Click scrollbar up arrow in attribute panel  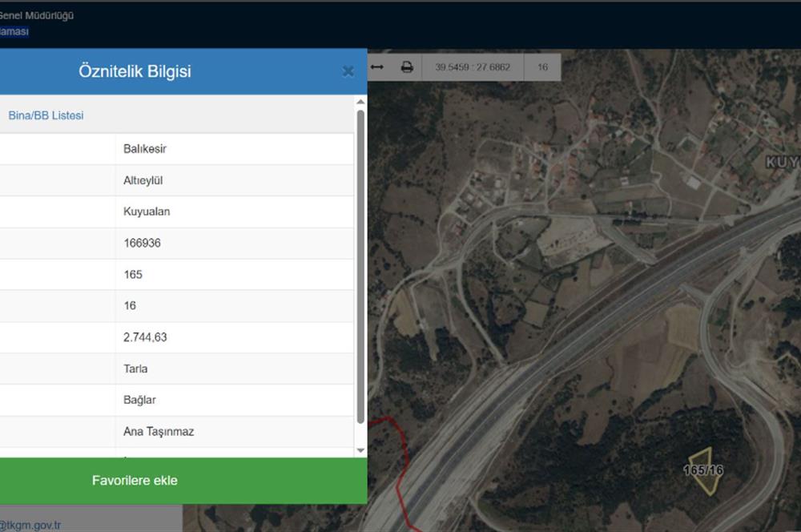[x=360, y=102]
